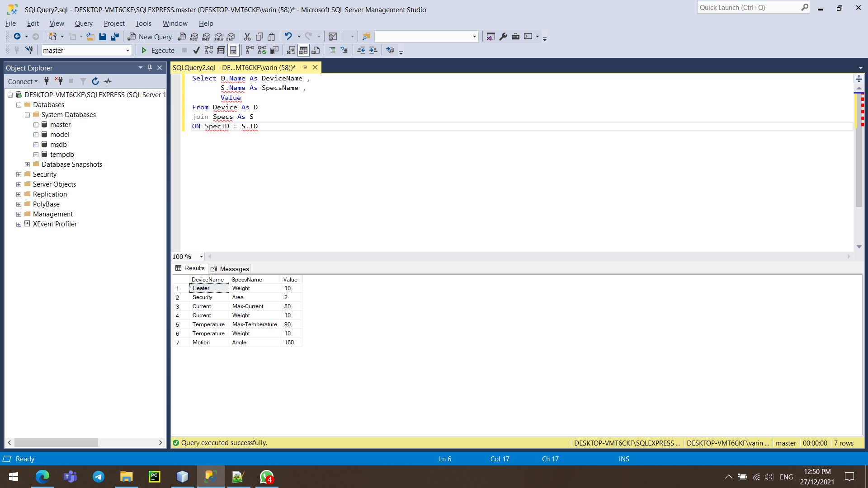Click the Find in Files icon
Screen dimensions: 868x488
(x=366, y=37)
